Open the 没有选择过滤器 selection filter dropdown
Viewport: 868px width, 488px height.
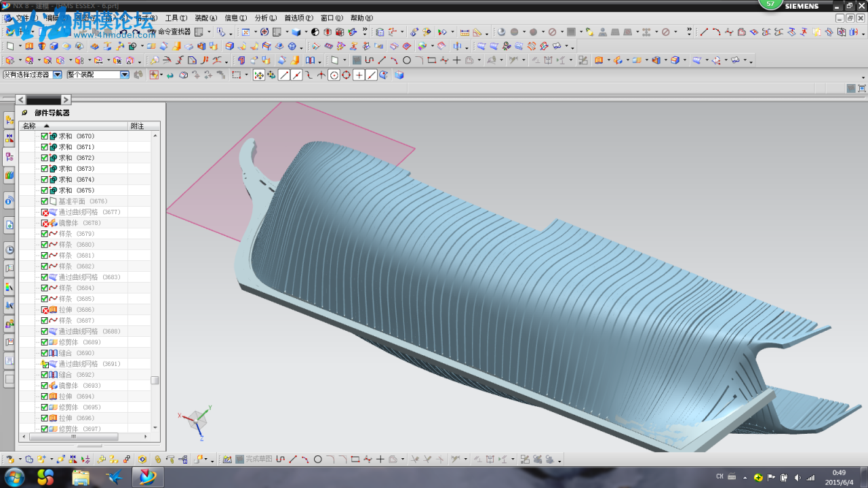(x=57, y=75)
